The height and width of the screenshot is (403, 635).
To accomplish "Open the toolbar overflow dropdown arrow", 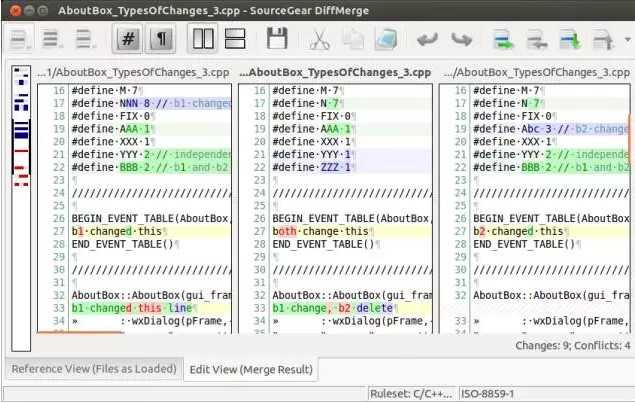I will [x=627, y=40].
